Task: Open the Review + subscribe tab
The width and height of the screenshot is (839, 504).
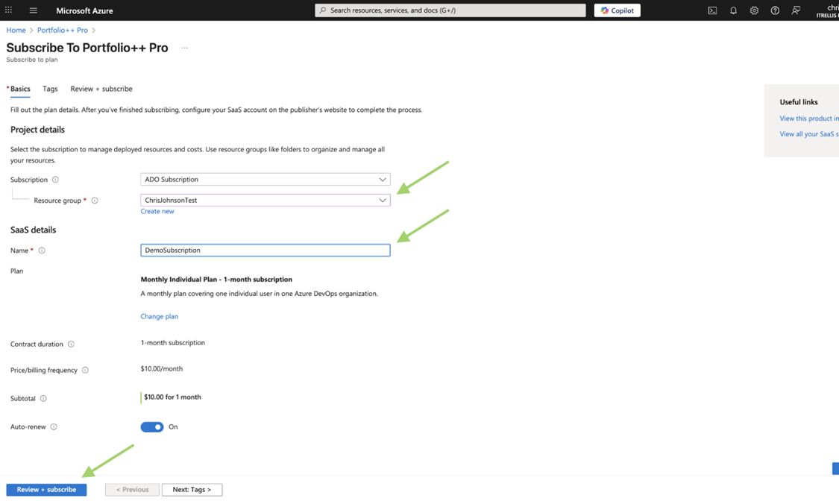Action: pos(101,89)
